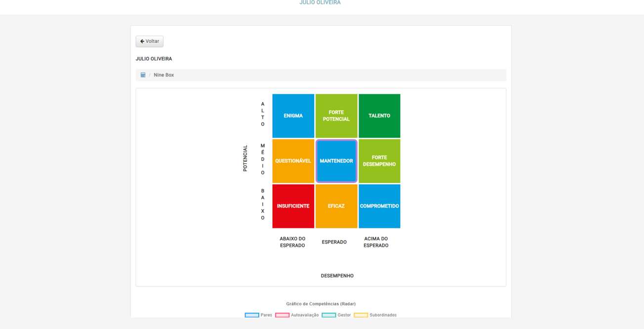Viewport: 644px width, 329px height.
Task: Open the Nine Box breadcrumb item
Action: (x=163, y=75)
